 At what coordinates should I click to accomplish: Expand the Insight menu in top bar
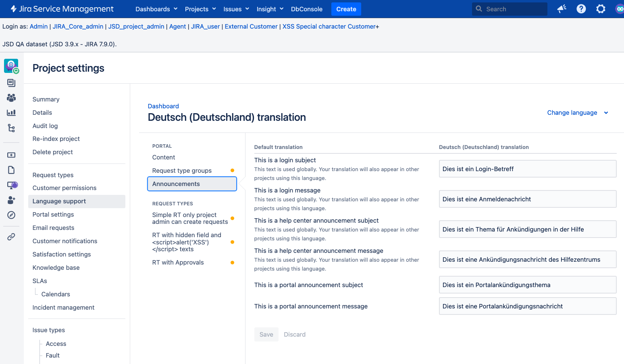270,9
